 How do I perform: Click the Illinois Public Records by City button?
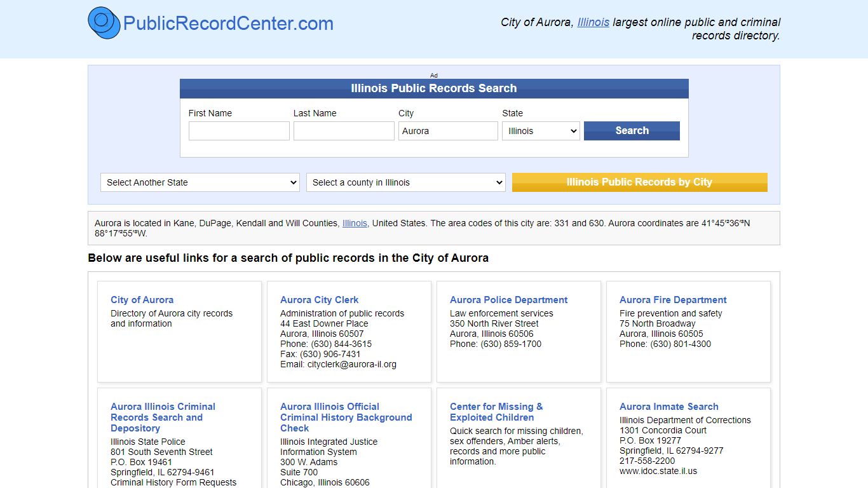[639, 182]
